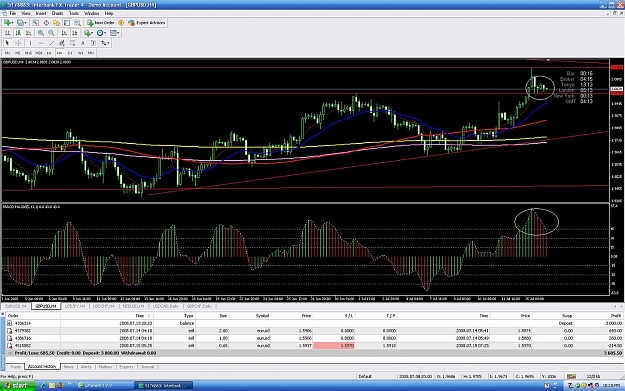Open MetaEditor yellow diamond icon
The image size is (625, 391).
click(x=121, y=23)
